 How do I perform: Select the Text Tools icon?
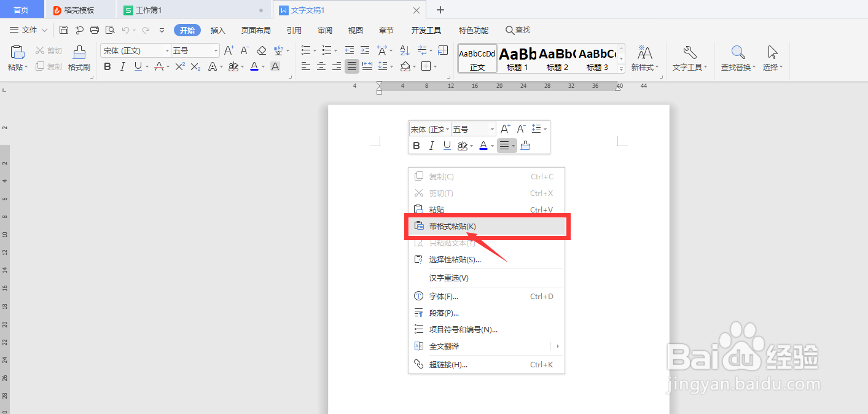tap(689, 58)
